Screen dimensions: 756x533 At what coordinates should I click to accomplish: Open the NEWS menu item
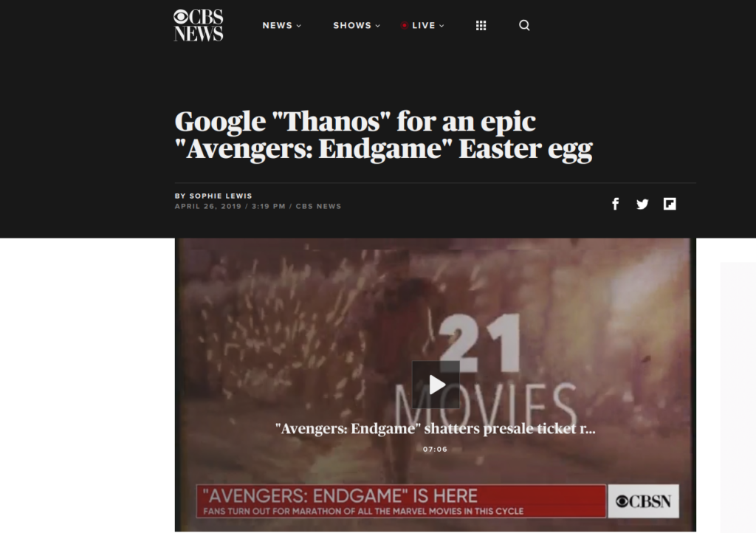pos(278,26)
